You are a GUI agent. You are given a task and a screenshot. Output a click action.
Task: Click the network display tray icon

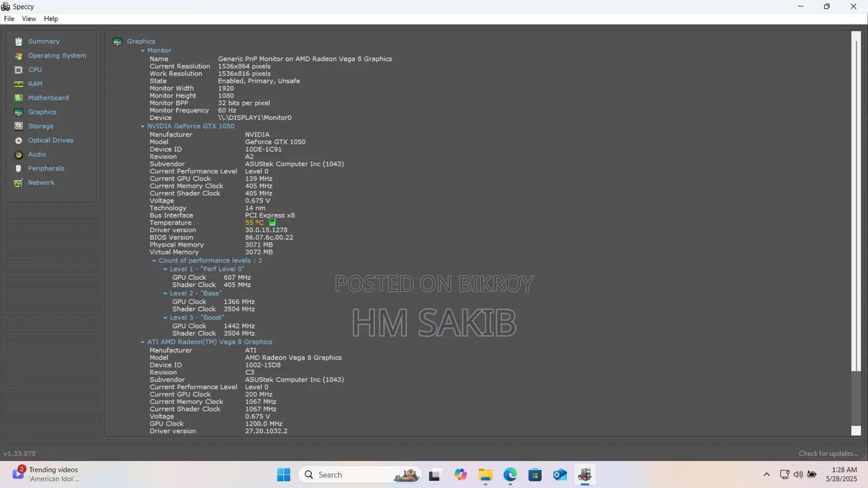[784, 474]
